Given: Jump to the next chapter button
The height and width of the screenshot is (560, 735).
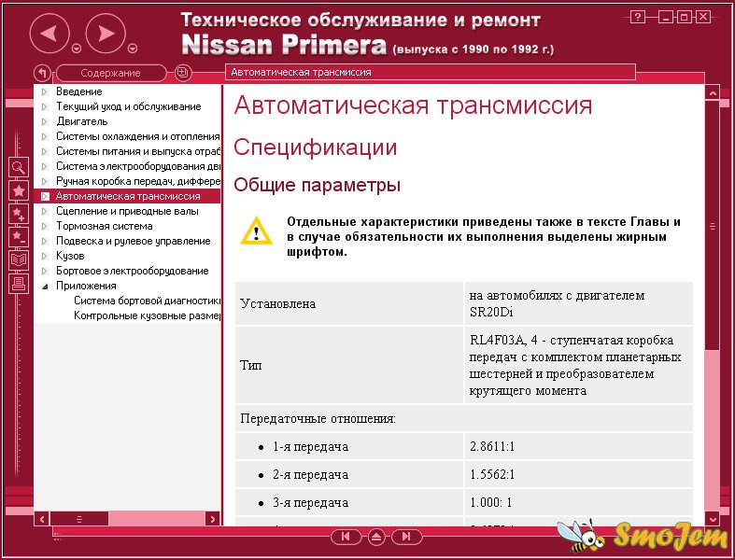Looking at the screenshot, I should click(406, 537).
